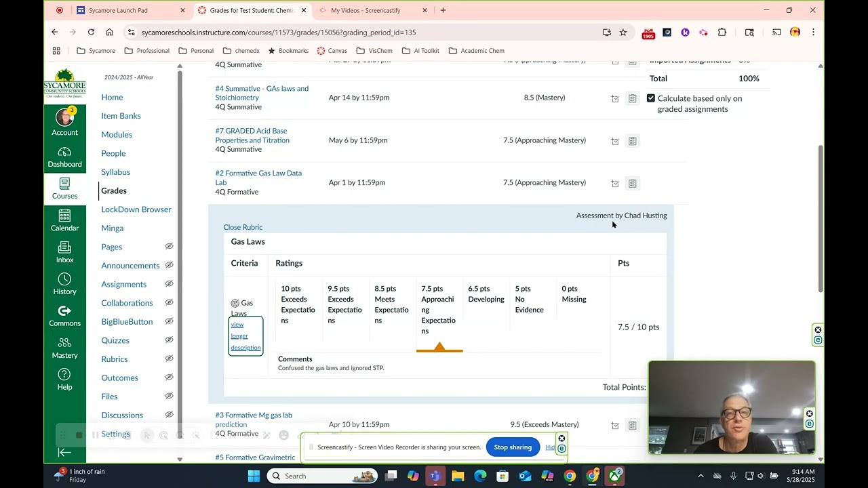Open #2 Formative Gas Law Data Lab link

[x=258, y=178]
